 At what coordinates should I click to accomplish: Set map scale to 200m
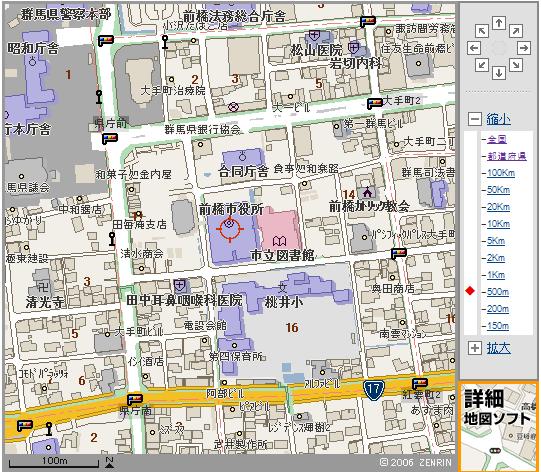pyautogui.click(x=498, y=308)
